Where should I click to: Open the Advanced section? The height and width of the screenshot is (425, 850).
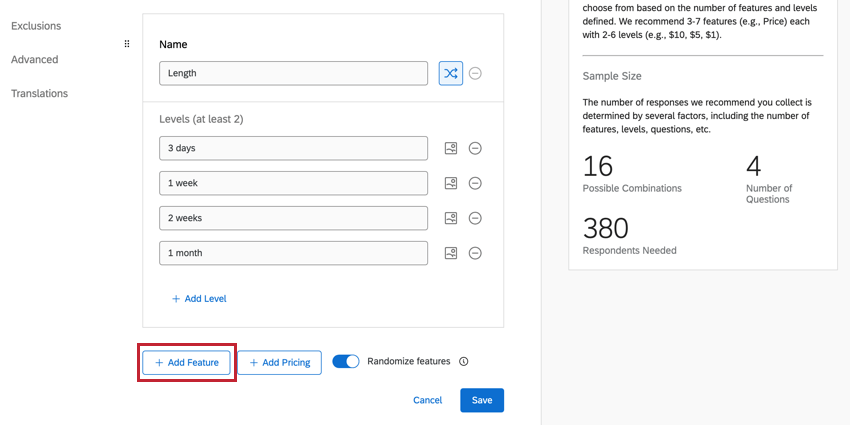coord(35,60)
